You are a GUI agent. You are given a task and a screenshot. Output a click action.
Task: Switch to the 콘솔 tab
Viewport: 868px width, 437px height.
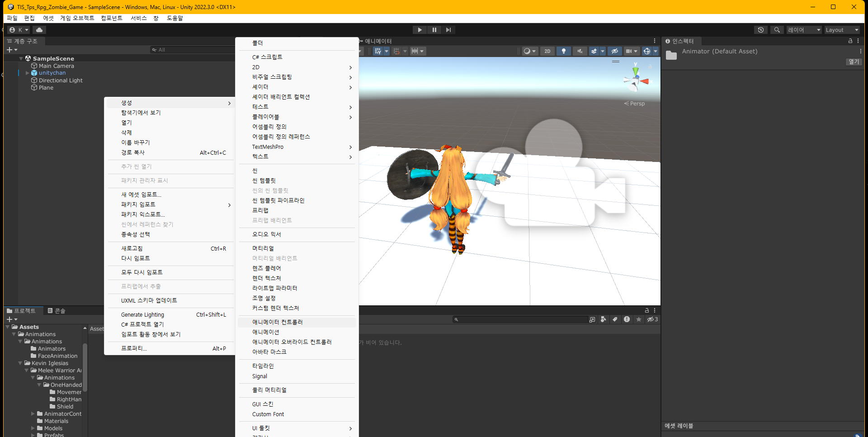coord(57,311)
